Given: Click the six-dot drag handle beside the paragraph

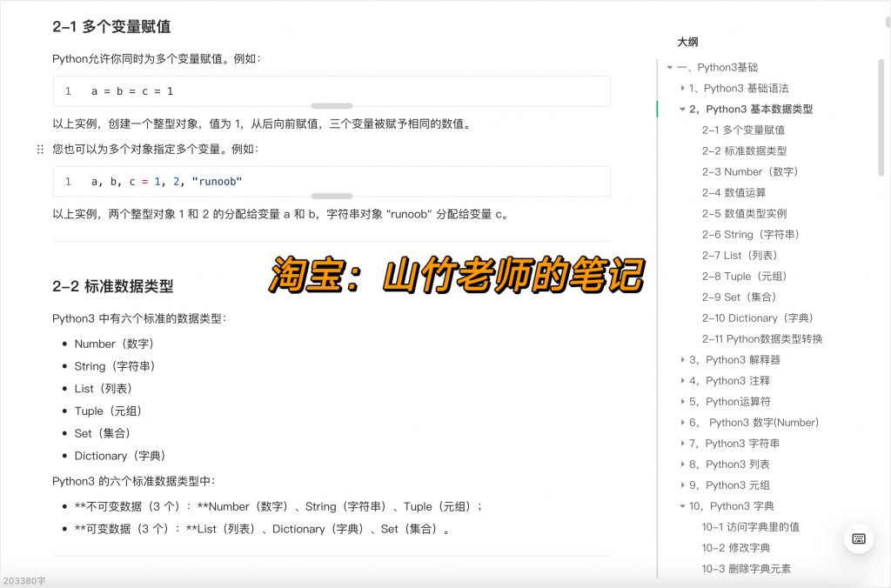Looking at the screenshot, I should (40, 149).
